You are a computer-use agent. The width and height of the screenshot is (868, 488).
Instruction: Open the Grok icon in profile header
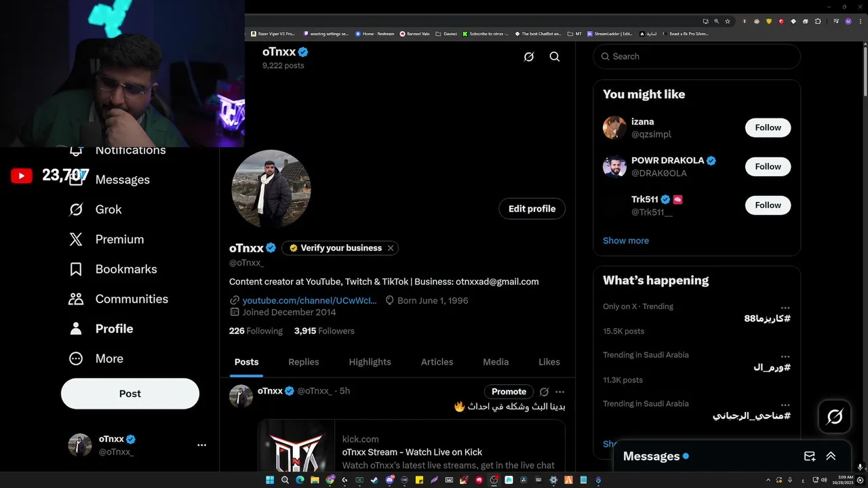[x=529, y=57]
